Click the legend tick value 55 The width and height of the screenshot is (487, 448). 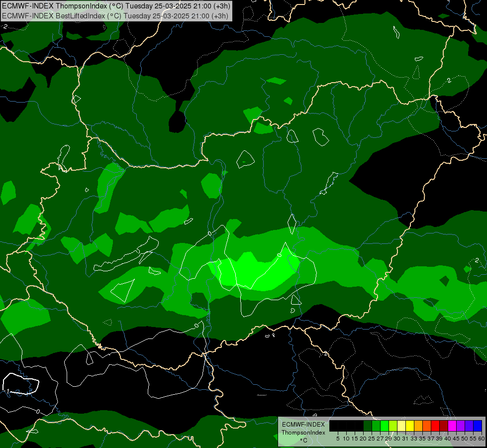click(473, 439)
